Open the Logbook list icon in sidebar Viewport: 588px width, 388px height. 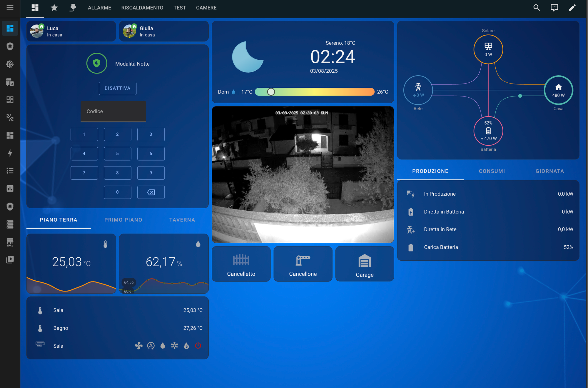point(10,171)
